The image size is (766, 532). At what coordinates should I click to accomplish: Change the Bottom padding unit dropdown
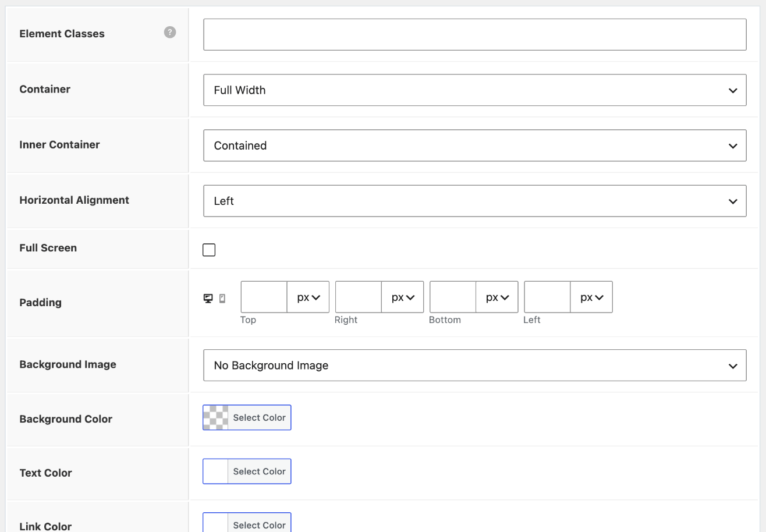tap(497, 297)
